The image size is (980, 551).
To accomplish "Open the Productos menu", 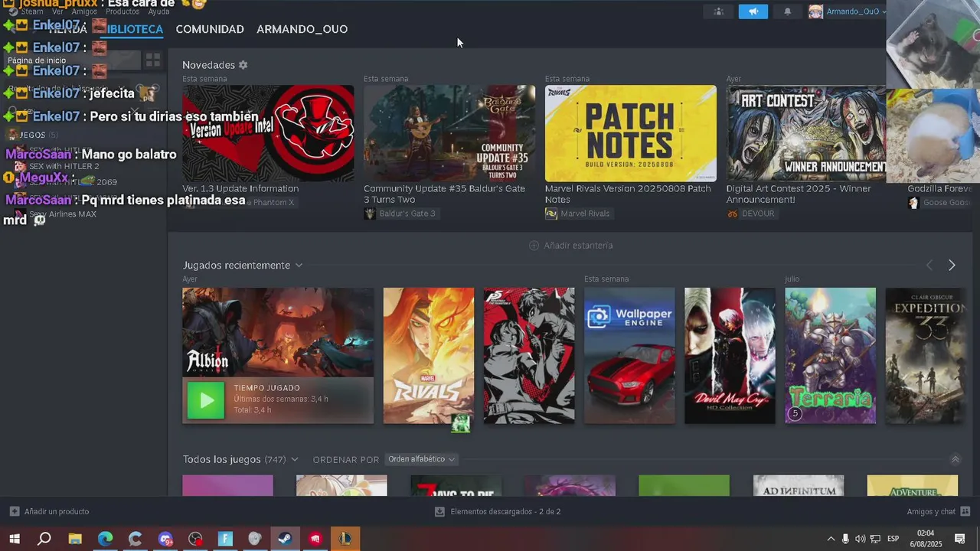I will (122, 11).
